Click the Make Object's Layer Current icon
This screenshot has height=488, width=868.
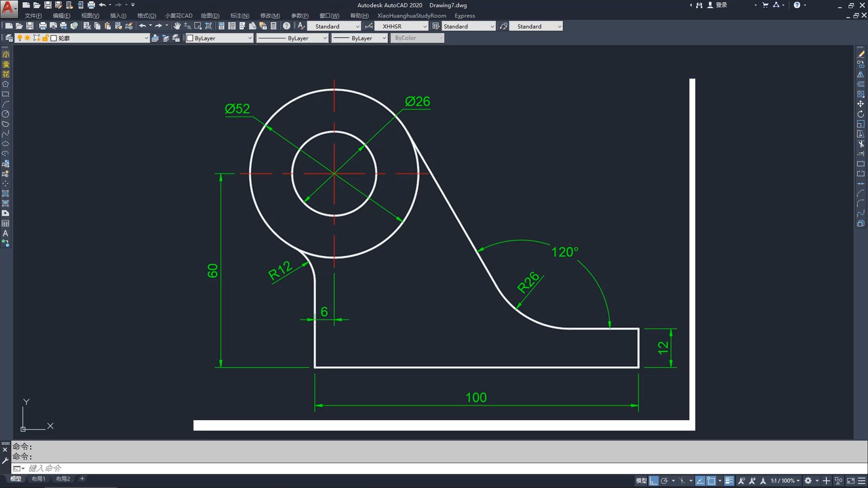[155, 38]
